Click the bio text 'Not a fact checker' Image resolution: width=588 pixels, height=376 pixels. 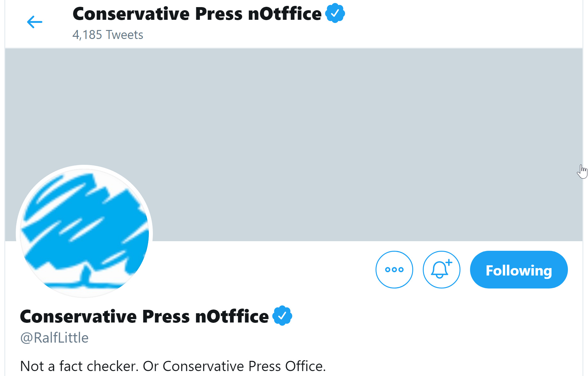click(78, 366)
